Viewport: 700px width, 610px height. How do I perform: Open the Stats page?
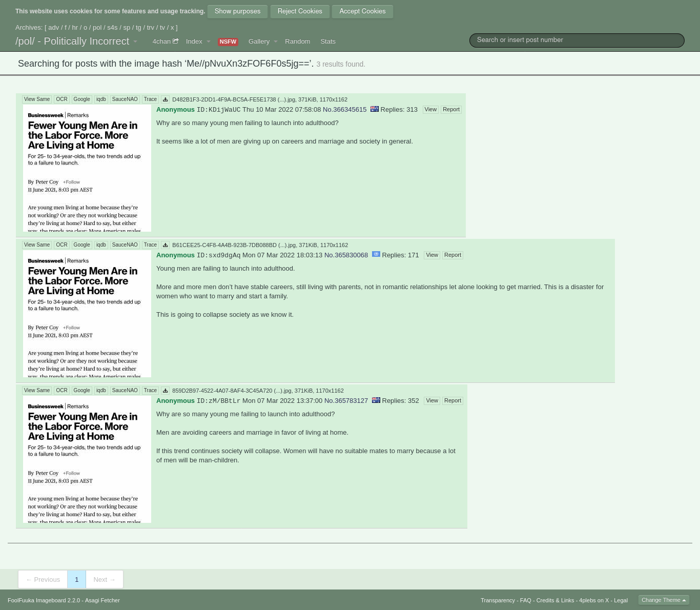pos(328,42)
